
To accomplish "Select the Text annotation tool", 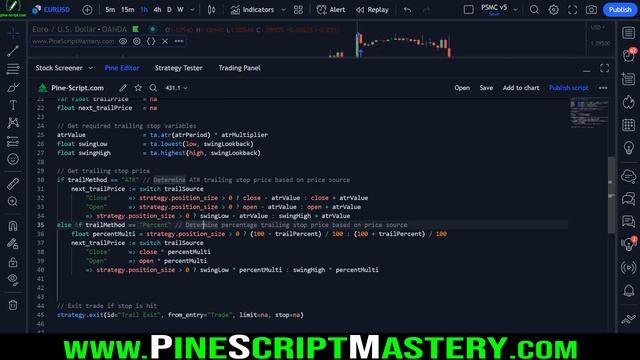I will [x=13, y=105].
